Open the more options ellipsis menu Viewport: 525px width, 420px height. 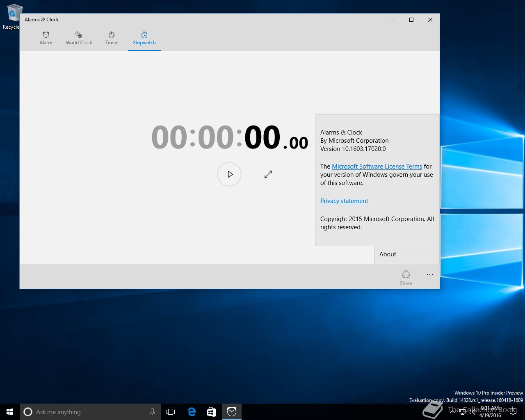(429, 274)
